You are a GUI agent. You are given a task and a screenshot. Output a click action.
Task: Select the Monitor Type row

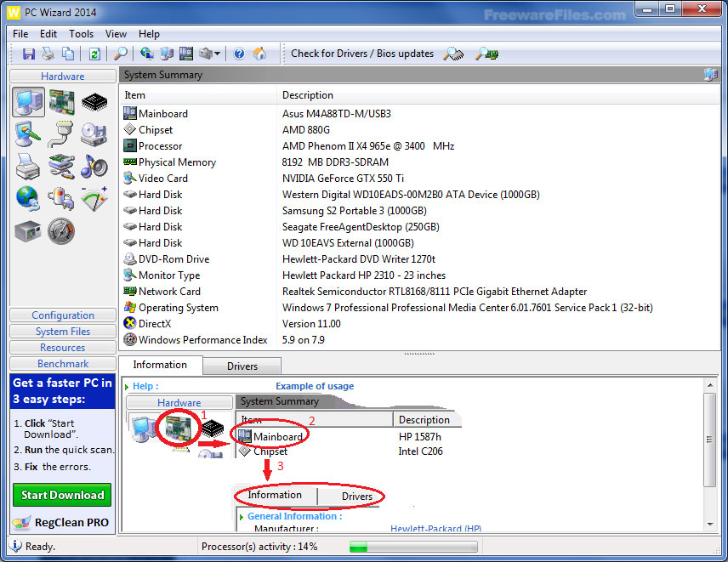(x=421, y=275)
